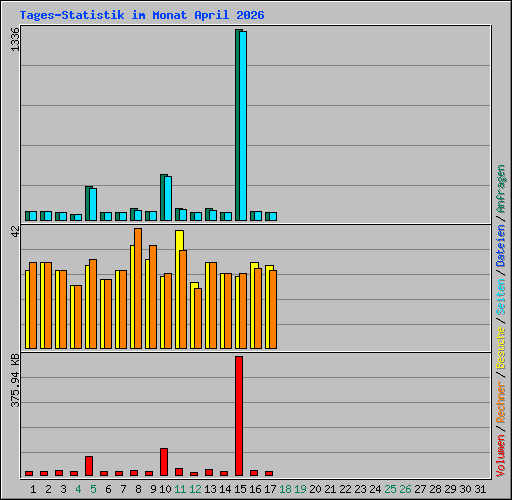The height and width of the screenshot is (500, 512).
Task: Click the title 'Tages-Statistik im Monat April 2026'
Action: (x=142, y=15)
